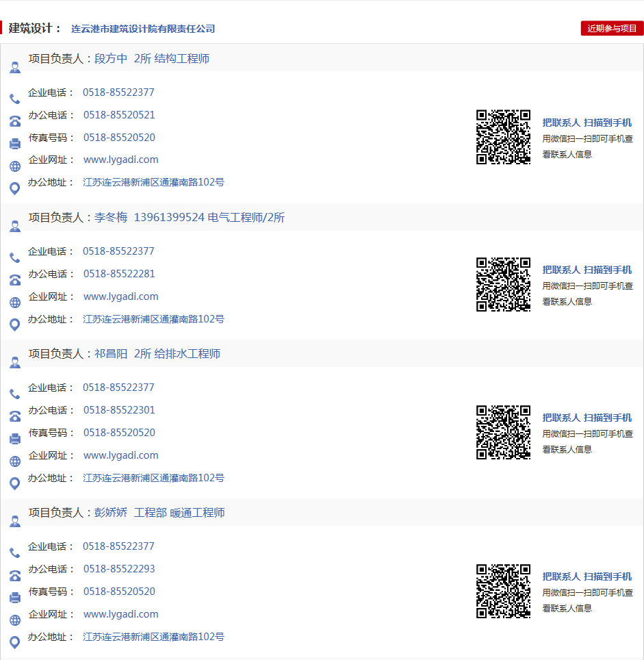Open www.lygadi.com in 段方中 section
The height and width of the screenshot is (660, 644).
point(120,160)
